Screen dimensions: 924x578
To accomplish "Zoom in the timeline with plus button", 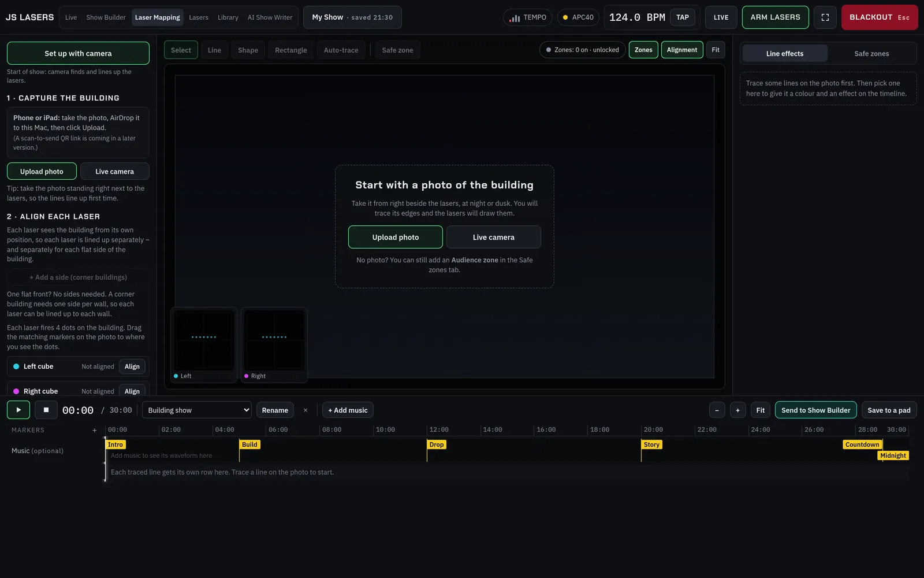I will pos(737,410).
